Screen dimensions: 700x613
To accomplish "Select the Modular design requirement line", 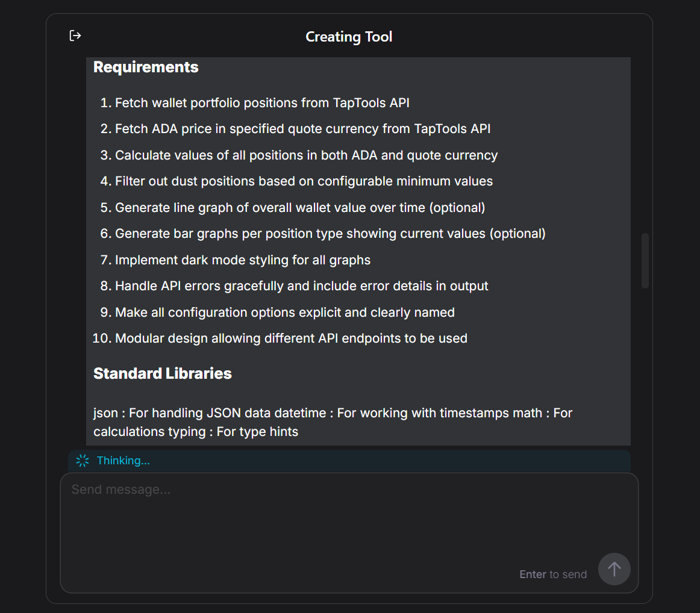I will tap(291, 338).
